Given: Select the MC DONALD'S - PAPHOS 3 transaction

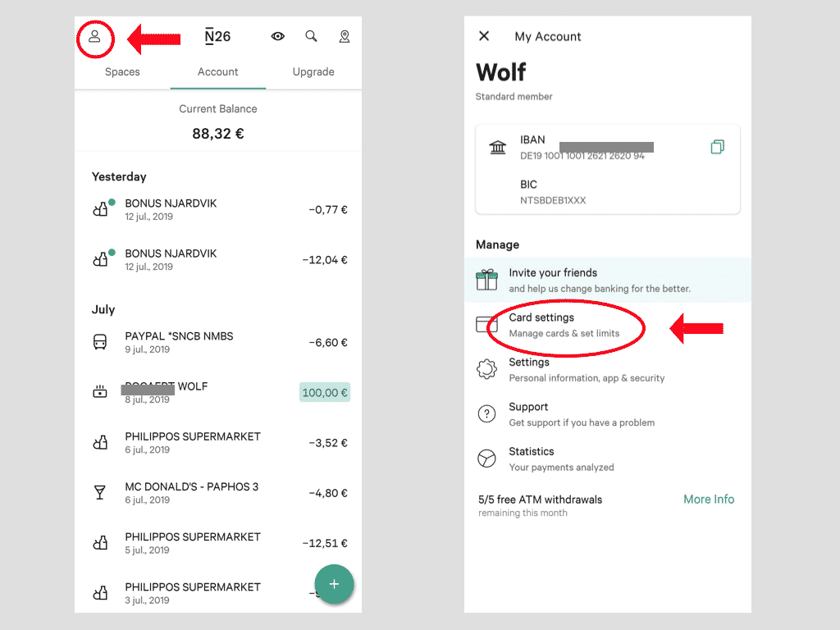Looking at the screenshot, I should pyautogui.click(x=218, y=493).
